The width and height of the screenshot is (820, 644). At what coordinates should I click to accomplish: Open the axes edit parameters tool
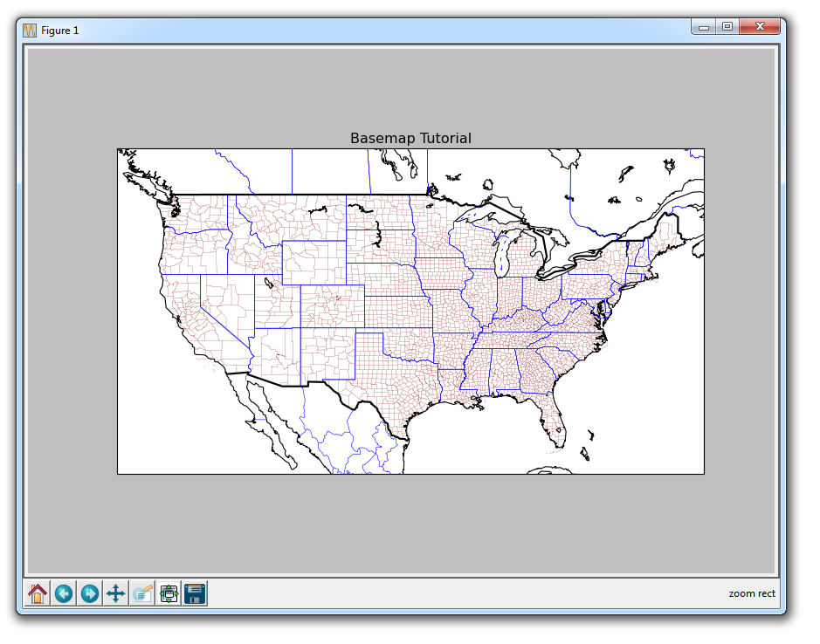point(142,593)
